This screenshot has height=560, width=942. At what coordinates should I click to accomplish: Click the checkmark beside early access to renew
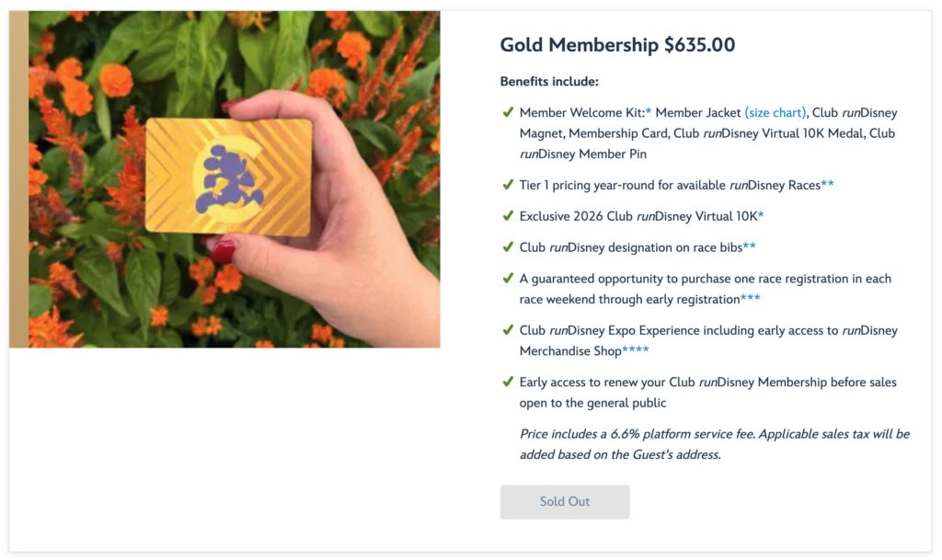[507, 382]
